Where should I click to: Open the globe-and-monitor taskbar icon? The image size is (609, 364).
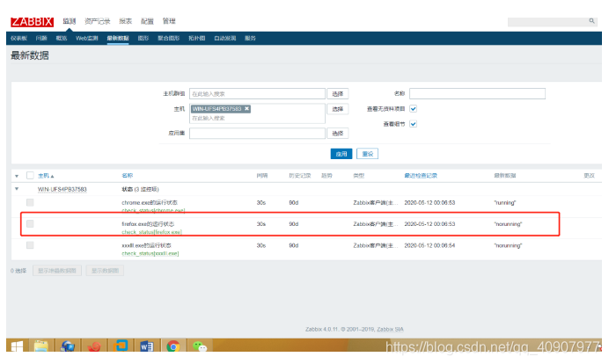[68, 346]
